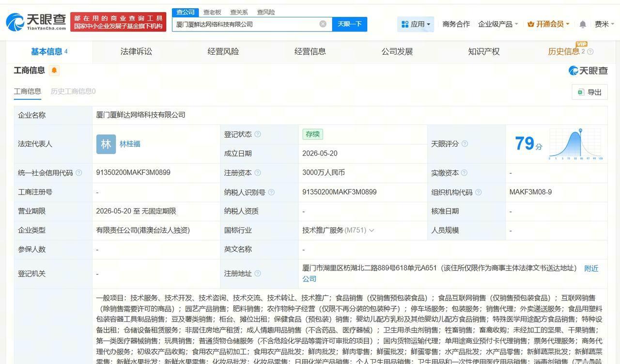Click help icon beside 统一社会信用代码
The width and height of the screenshot is (620, 364).
(79, 173)
